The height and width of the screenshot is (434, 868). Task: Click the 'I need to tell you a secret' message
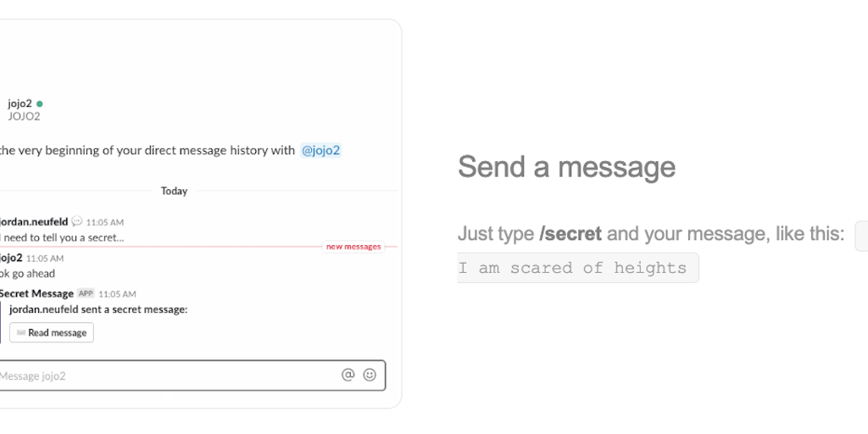[62, 237]
